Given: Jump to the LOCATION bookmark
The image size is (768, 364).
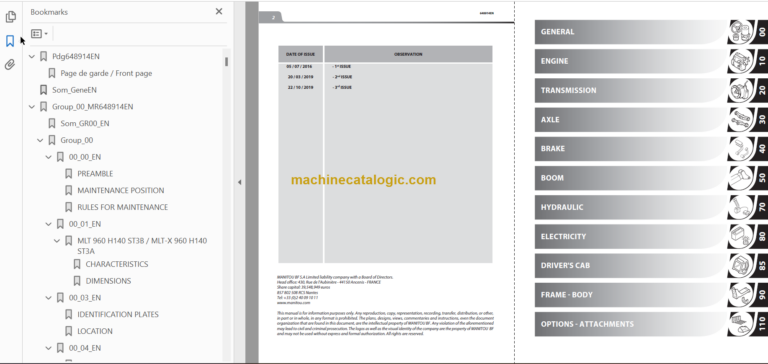Looking at the screenshot, I should tap(95, 331).
